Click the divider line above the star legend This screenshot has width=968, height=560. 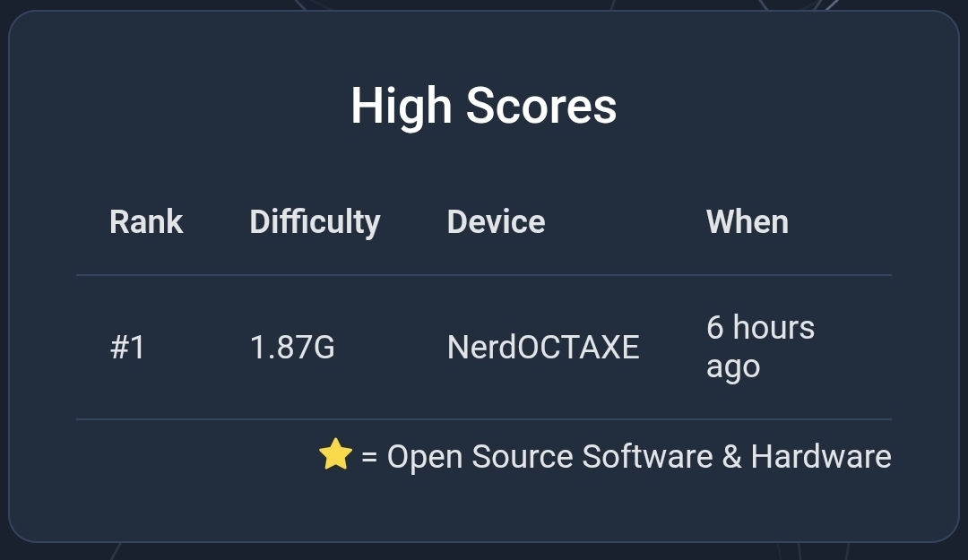pyautogui.click(x=484, y=418)
